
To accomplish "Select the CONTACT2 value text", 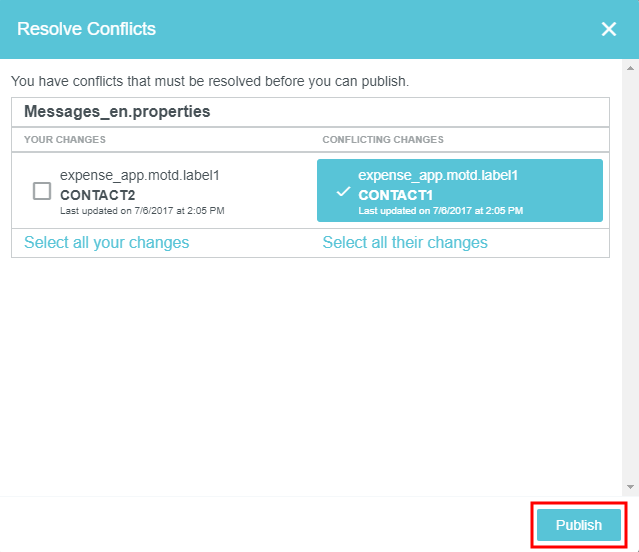I will pos(98,194).
